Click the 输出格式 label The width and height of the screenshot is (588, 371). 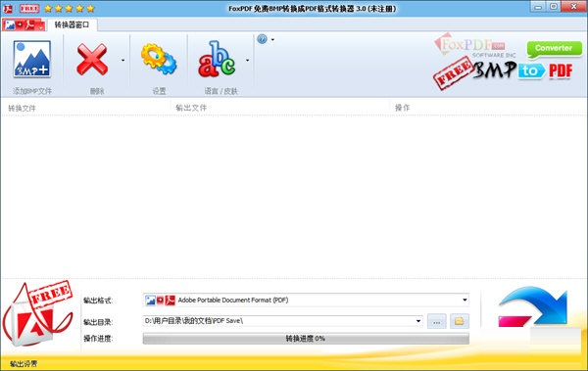98,301
